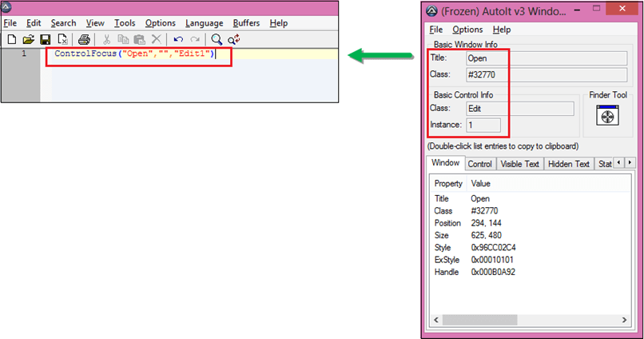Click the Cut scissors icon
Viewport: 644px width, 339px height.
tap(105, 39)
